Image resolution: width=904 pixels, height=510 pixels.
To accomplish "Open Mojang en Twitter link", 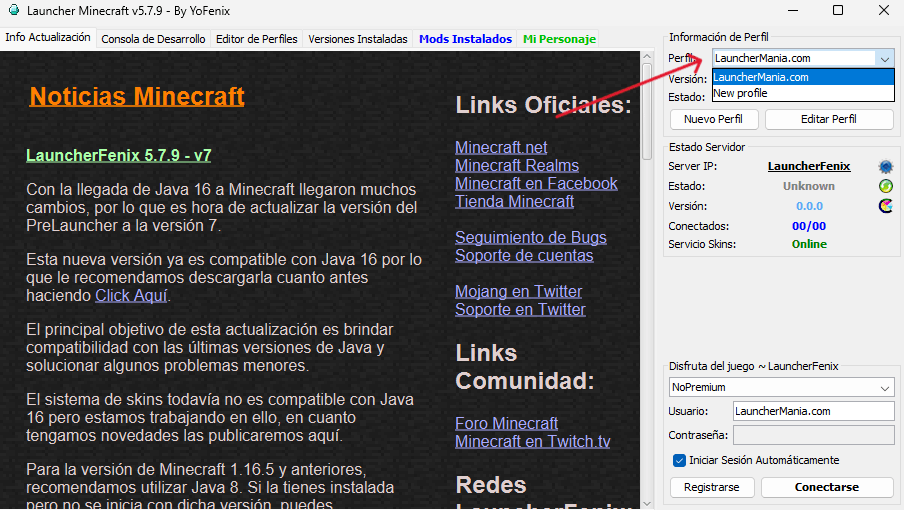I will click(518, 292).
